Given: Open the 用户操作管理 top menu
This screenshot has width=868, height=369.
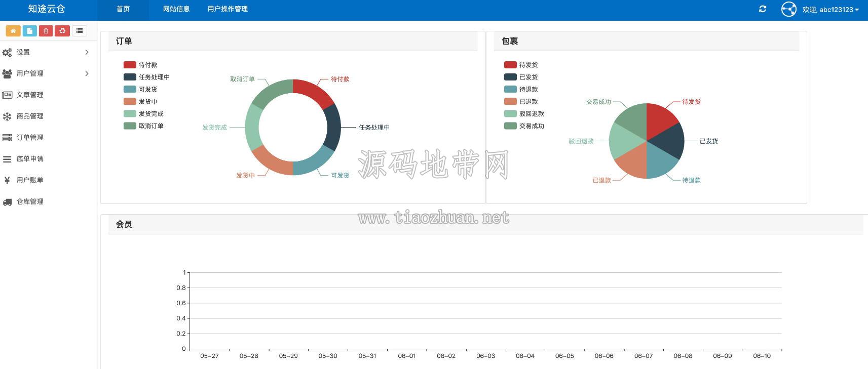Looking at the screenshot, I should click(x=228, y=9).
